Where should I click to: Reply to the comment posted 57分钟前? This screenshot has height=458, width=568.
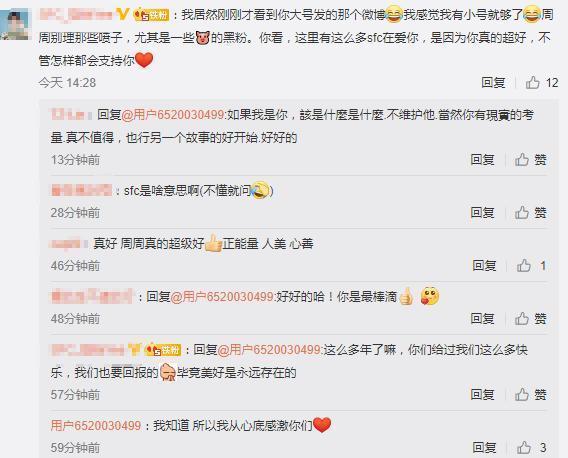(482, 394)
